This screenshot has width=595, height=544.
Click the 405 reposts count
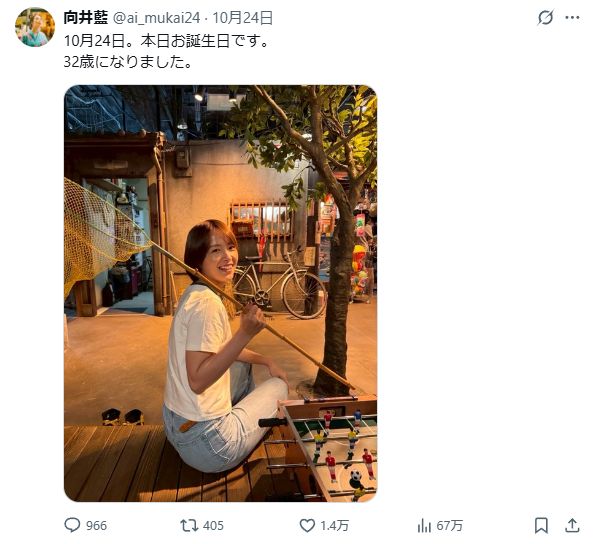[213, 526]
